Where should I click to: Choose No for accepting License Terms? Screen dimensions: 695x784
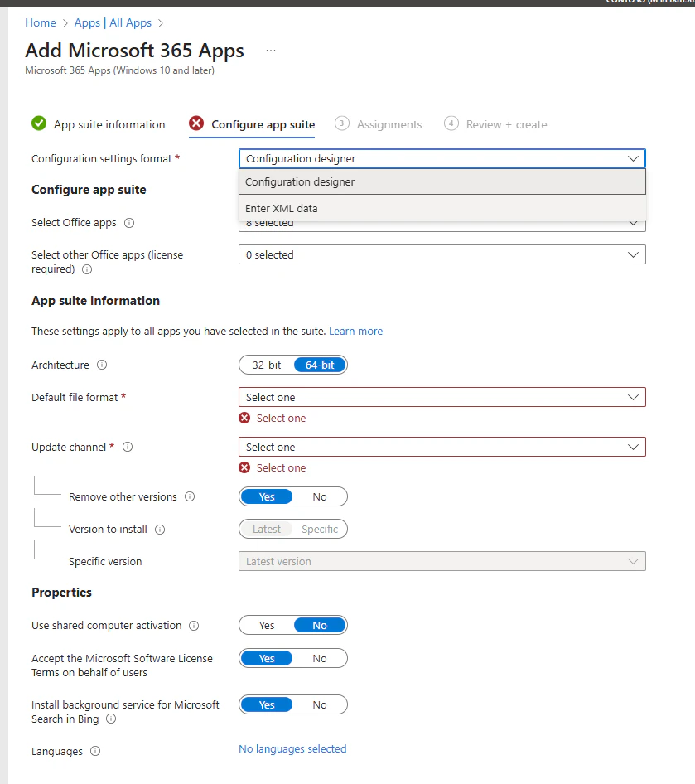coord(320,659)
